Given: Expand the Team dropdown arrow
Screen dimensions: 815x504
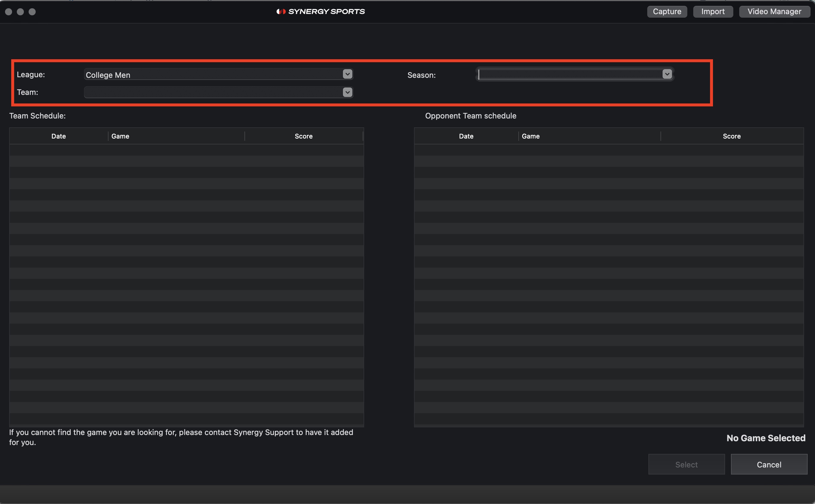Looking at the screenshot, I should click(347, 92).
